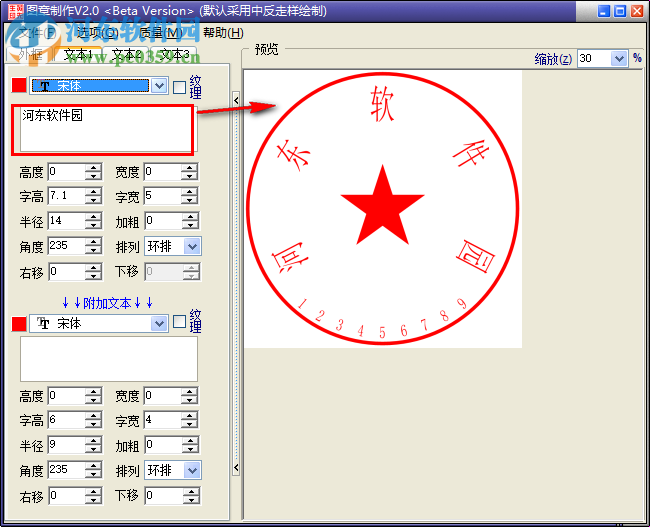Click the top 半径 14 field

point(67,221)
